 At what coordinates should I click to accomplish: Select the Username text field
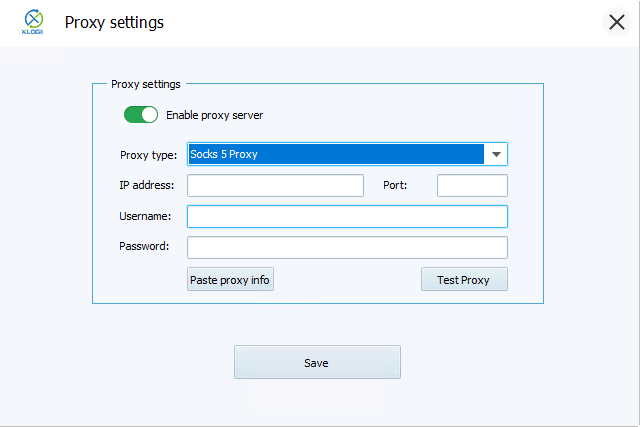pos(347,216)
